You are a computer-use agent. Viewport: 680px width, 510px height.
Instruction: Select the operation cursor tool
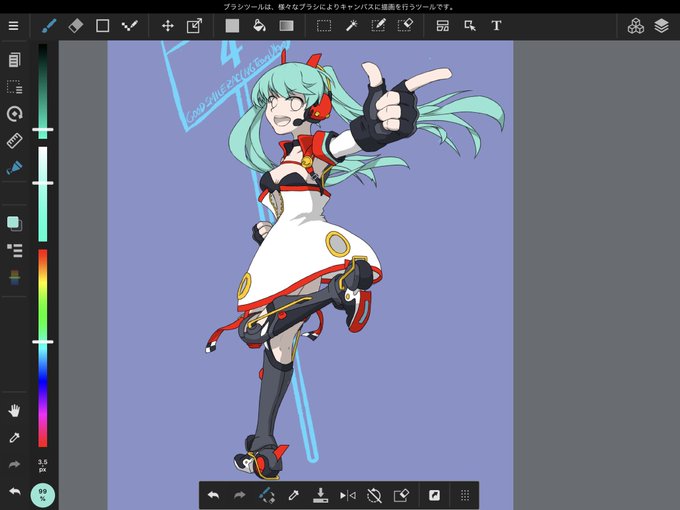point(470,26)
